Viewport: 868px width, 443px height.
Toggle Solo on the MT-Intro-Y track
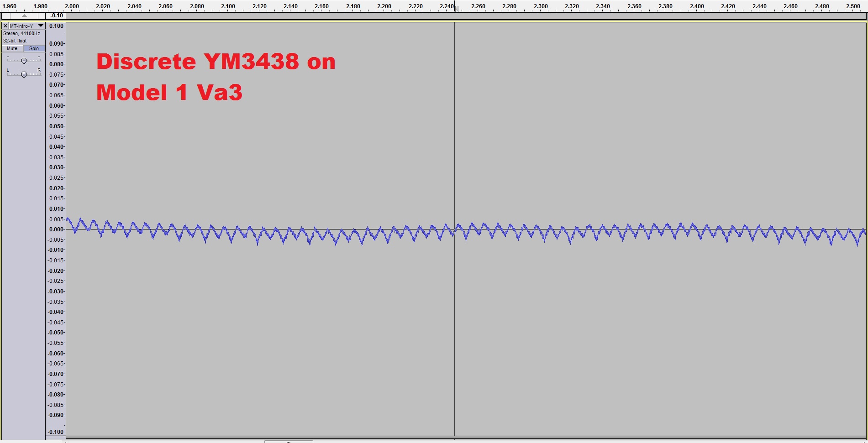pos(34,48)
